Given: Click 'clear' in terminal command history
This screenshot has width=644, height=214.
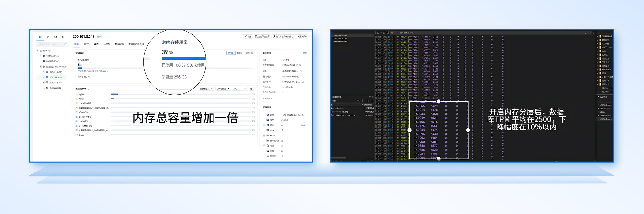Looking at the screenshot, I should pyautogui.click(x=602, y=112).
